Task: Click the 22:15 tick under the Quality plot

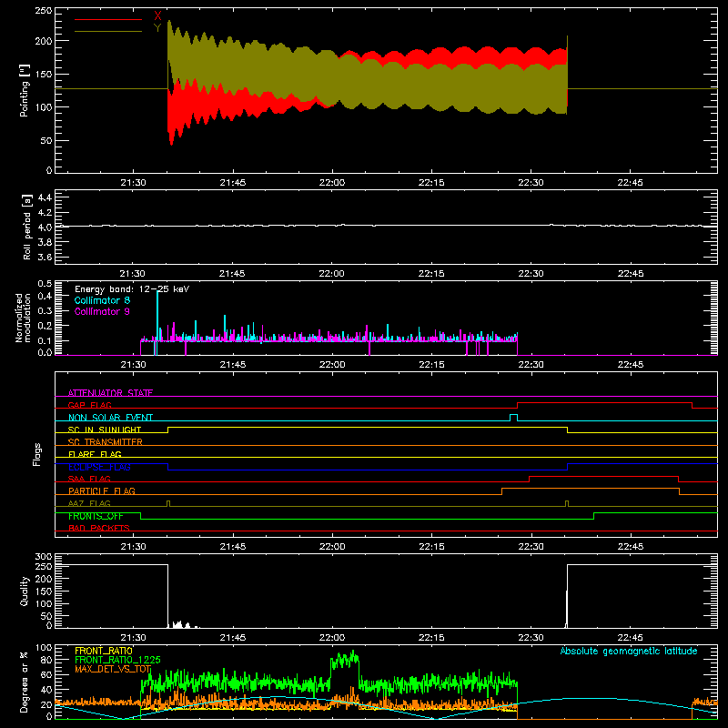Action: [x=431, y=638]
